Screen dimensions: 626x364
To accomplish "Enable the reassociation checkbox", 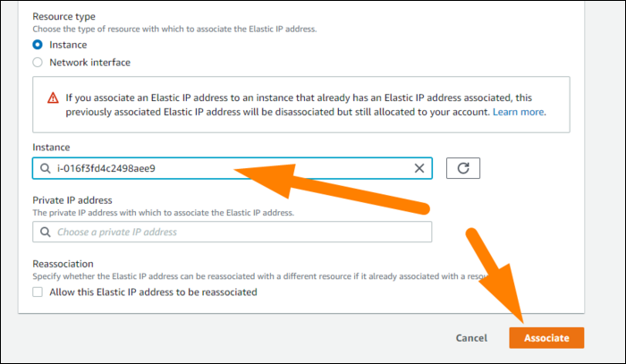I will [x=38, y=292].
